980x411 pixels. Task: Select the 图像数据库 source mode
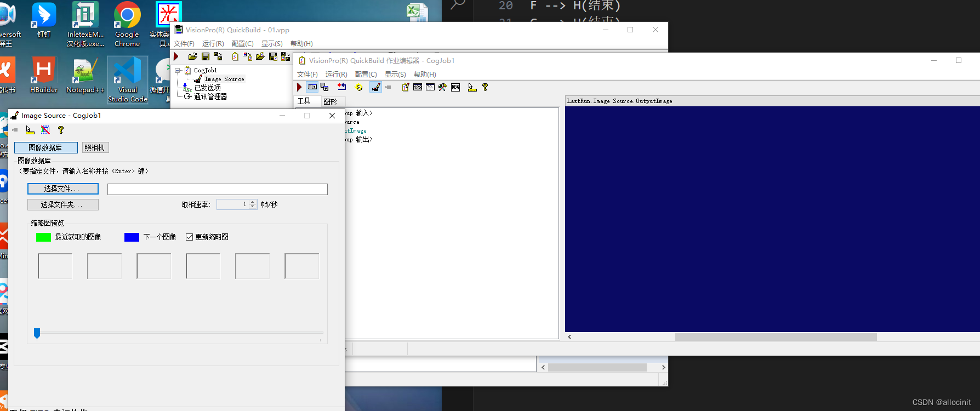tap(45, 147)
